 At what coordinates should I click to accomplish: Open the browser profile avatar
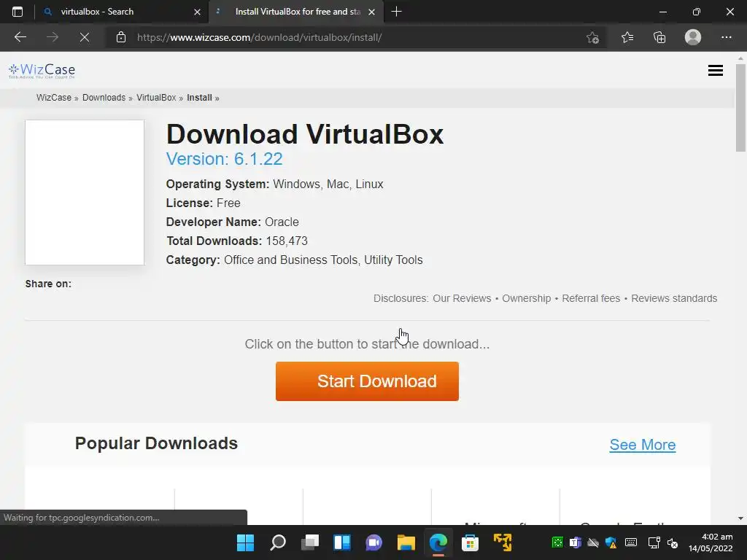693,37
